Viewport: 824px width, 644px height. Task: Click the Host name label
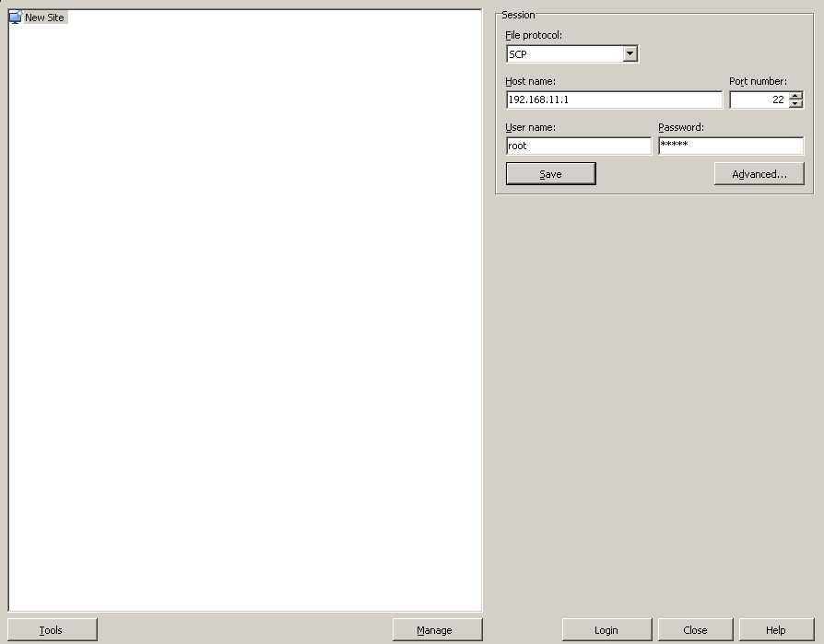point(530,81)
